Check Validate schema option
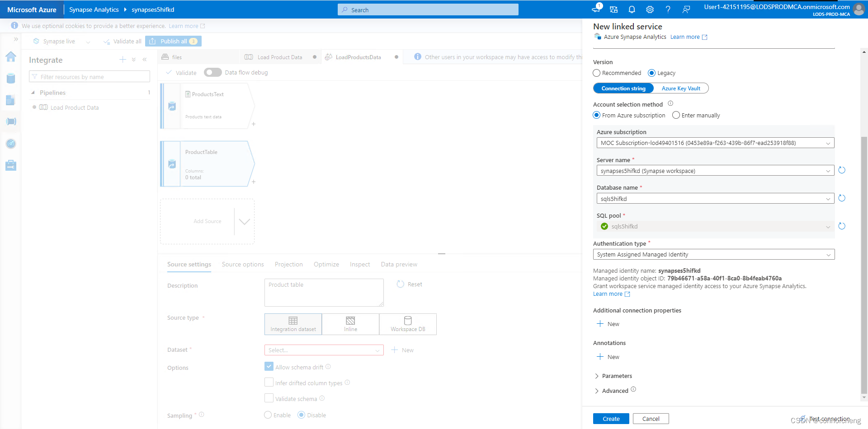Image resolution: width=868 pixels, height=429 pixels. pos(269,398)
